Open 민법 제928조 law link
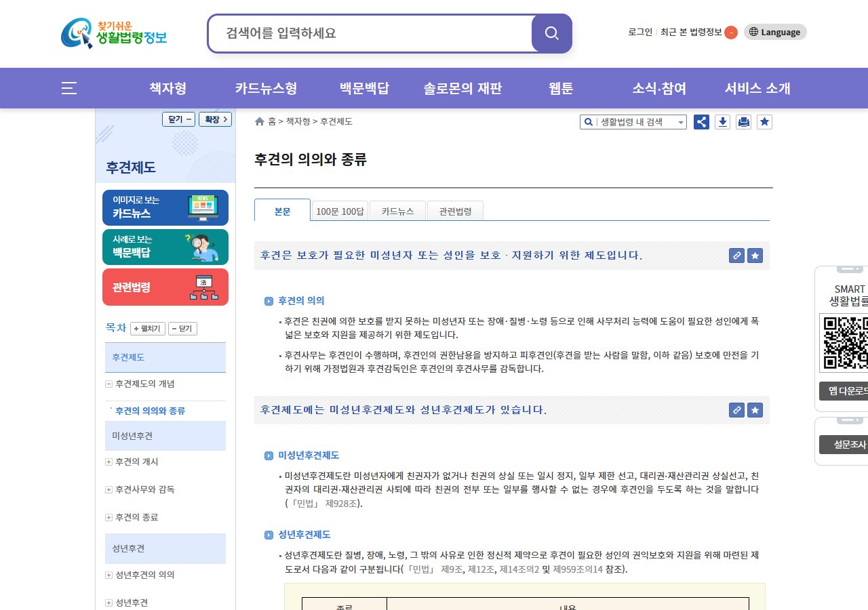The height and width of the screenshot is (610, 868). (323, 504)
